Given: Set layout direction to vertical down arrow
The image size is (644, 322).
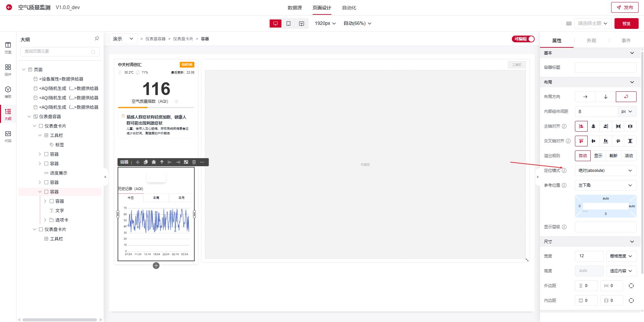Looking at the screenshot, I should [605, 97].
